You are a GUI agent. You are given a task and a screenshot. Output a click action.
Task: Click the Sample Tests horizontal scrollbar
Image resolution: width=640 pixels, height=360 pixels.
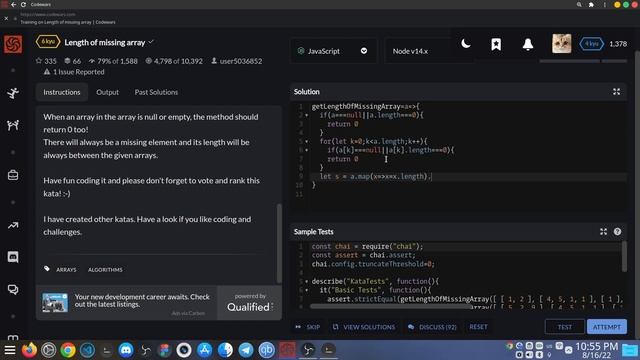coord(390,306)
